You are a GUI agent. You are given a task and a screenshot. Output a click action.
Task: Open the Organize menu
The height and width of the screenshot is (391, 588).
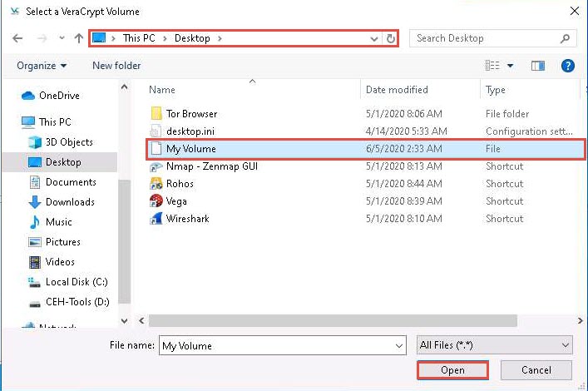pyautogui.click(x=41, y=66)
